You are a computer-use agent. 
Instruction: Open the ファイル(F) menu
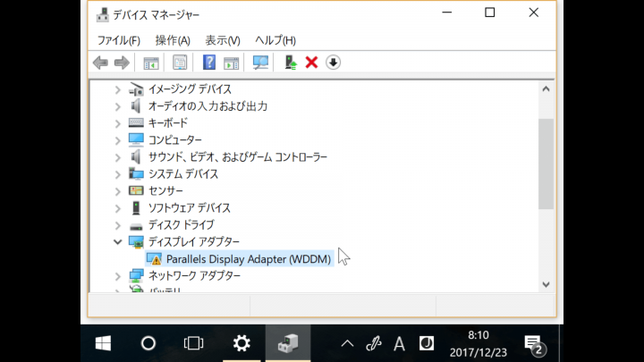coord(119,40)
